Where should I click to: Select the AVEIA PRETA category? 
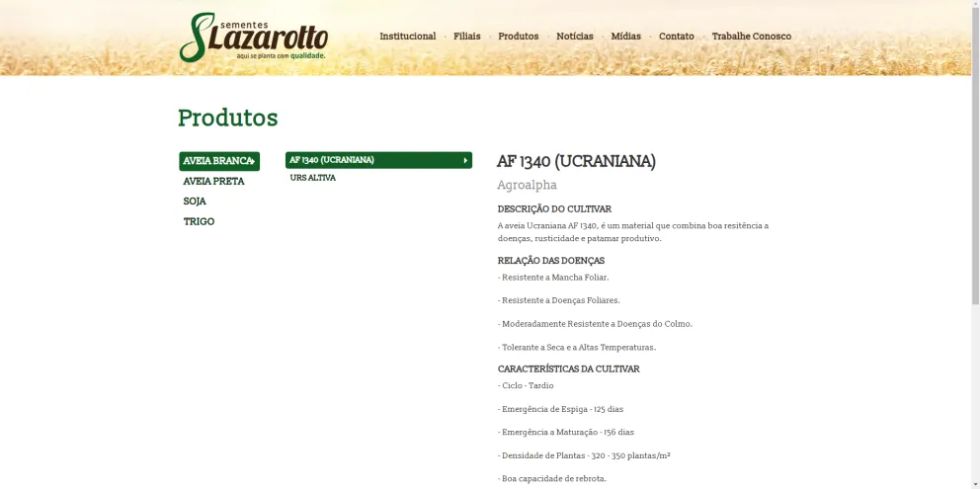[213, 182]
